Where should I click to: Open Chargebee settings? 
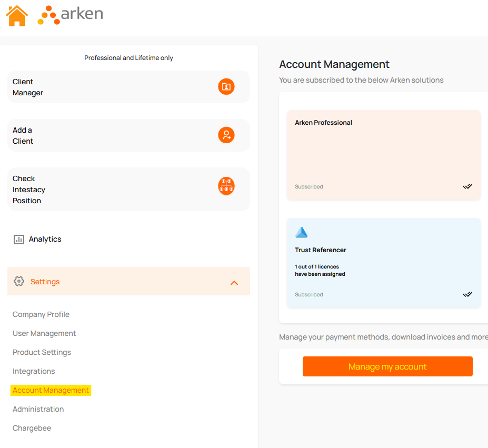point(32,428)
